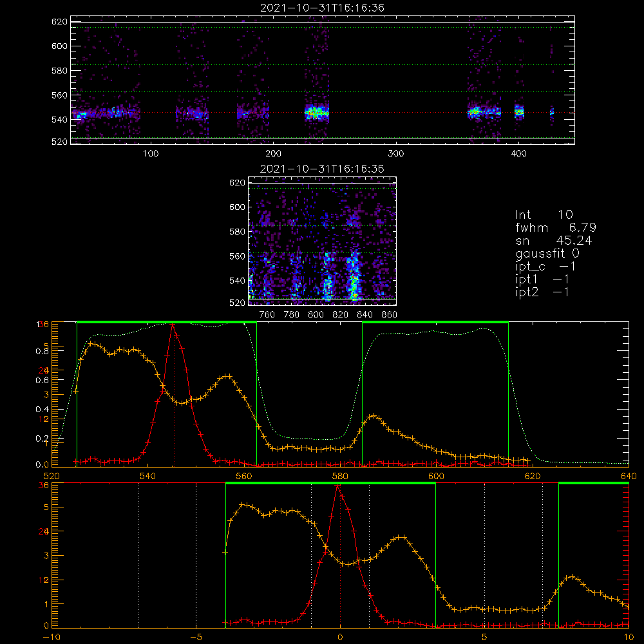Click x-axis label -5 on bottom plot
The height and width of the screenshot is (644, 644).
click(196, 638)
